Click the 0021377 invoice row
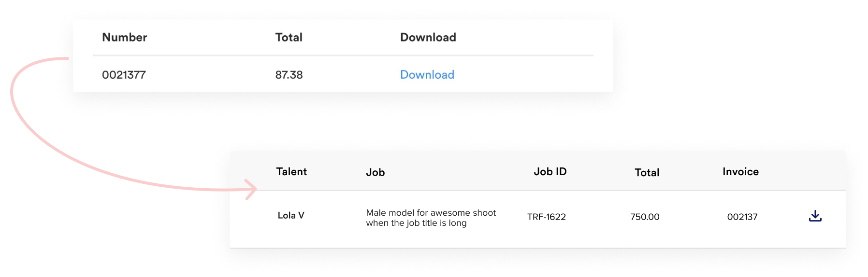The image size is (868, 277). tap(343, 74)
